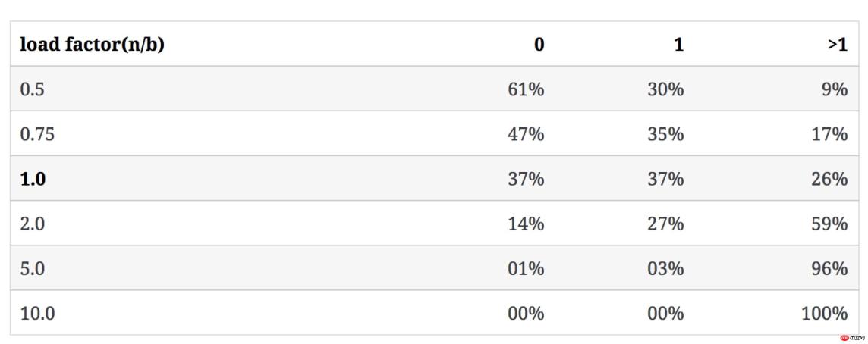This screenshot has height=344, width=868.
Task: Click the 100% cell in last row
Action: pos(825,313)
